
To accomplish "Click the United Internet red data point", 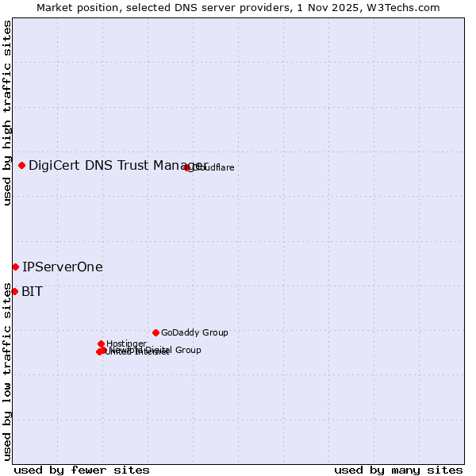I will (x=98, y=352).
